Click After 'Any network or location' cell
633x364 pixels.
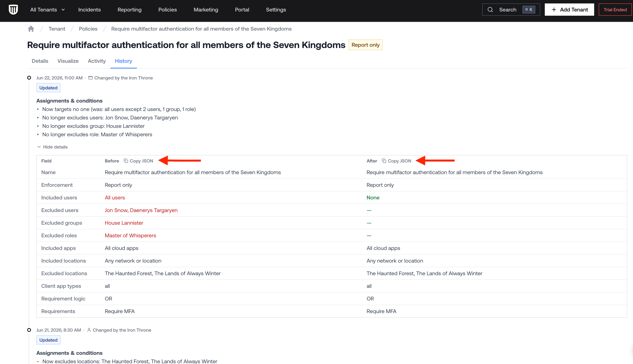[395, 261]
